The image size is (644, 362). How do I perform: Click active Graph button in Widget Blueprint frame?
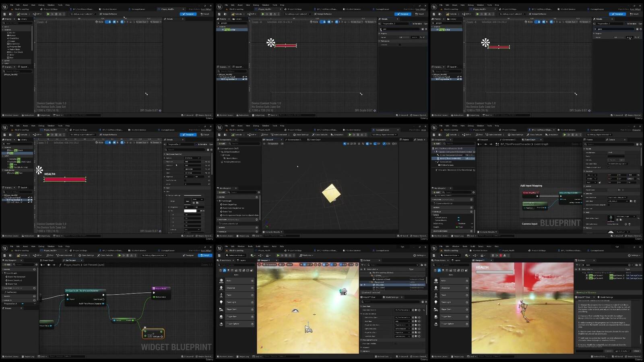tap(205, 255)
